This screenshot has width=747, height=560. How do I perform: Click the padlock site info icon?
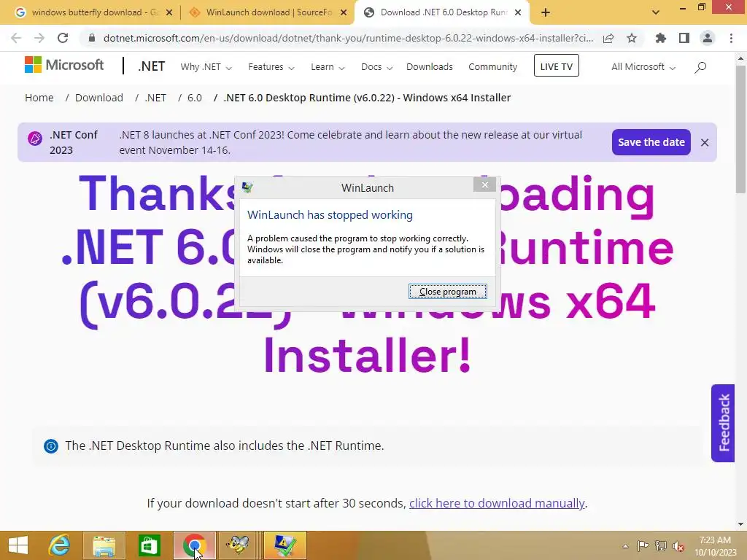91,38
